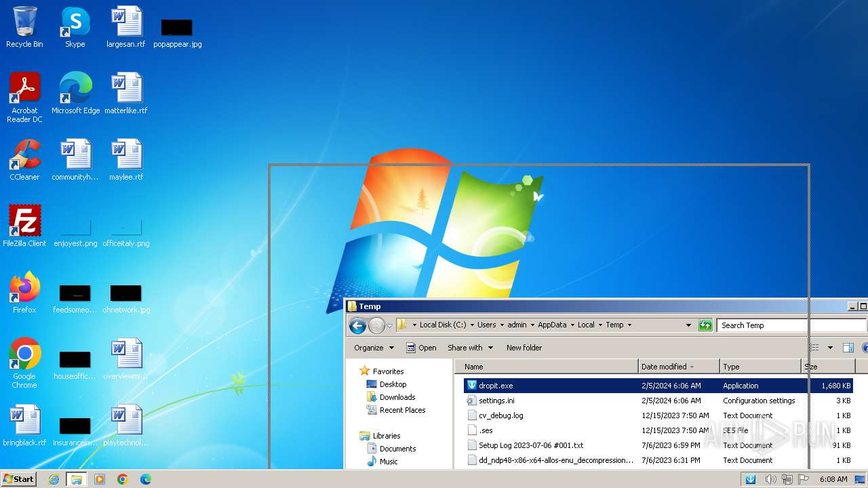Select officeitaly.png on the desktop
This screenshot has height=488, width=868.
pyautogui.click(x=126, y=234)
